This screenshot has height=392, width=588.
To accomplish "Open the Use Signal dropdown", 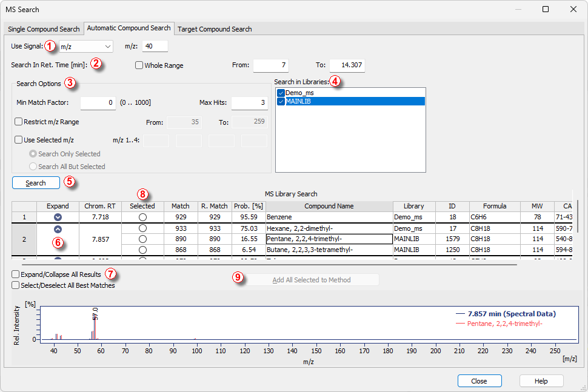I will tap(86, 46).
